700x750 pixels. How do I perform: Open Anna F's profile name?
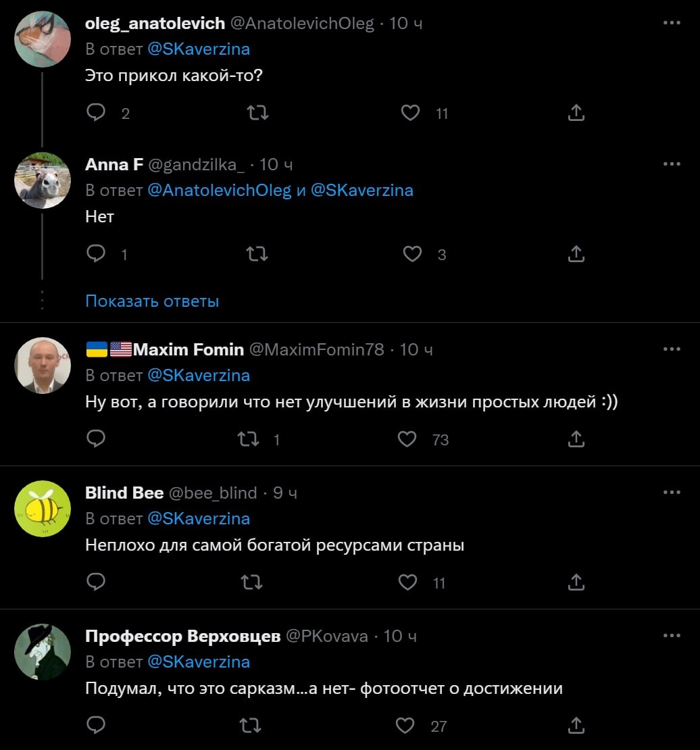point(114,165)
